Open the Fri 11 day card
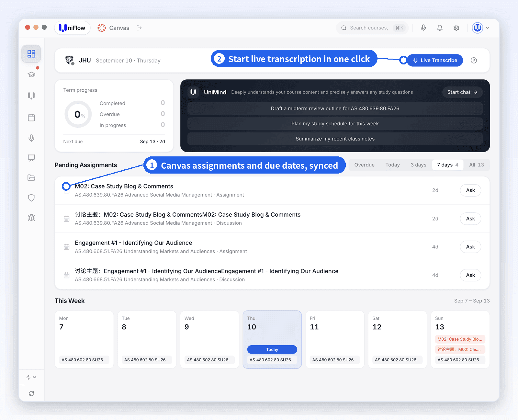This screenshot has height=420, width=518. 335,339
